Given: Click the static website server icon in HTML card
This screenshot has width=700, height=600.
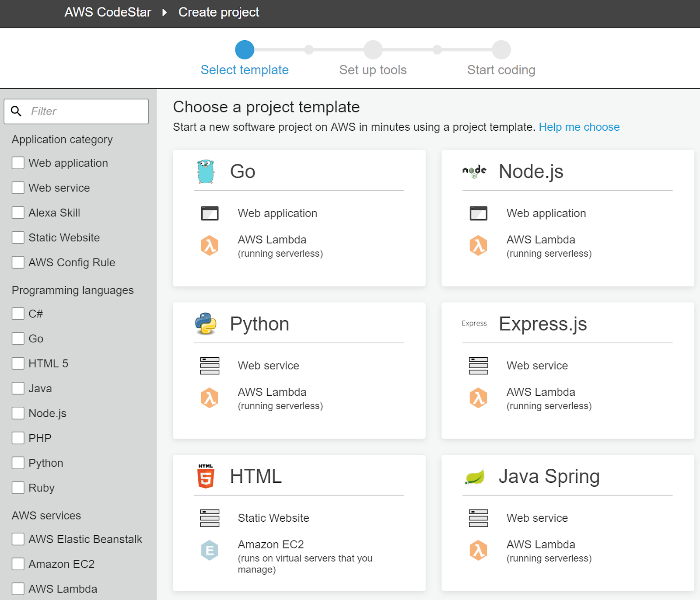Looking at the screenshot, I should point(210,518).
